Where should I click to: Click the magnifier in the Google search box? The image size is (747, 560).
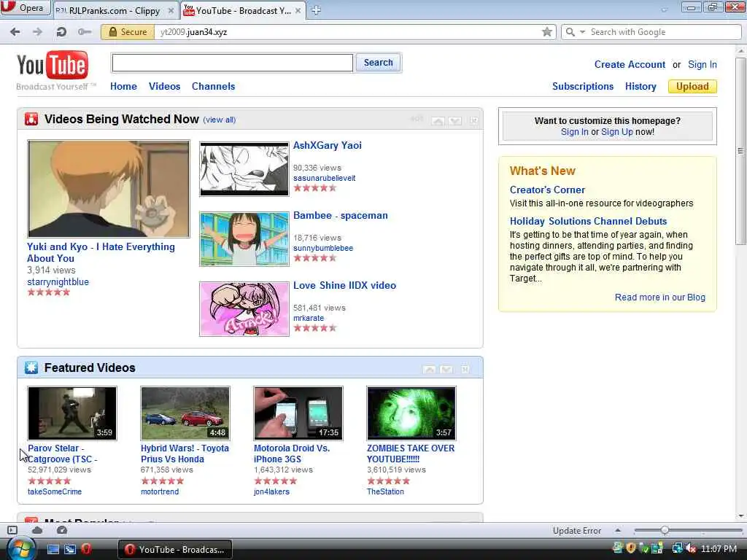click(570, 32)
